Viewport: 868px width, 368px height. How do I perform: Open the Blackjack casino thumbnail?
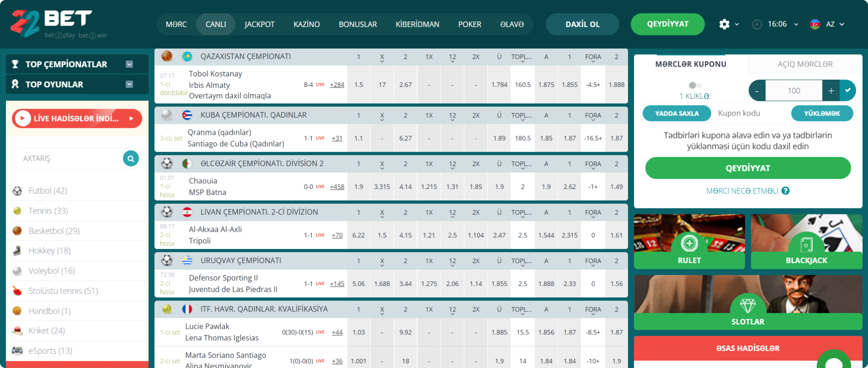point(806,241)
